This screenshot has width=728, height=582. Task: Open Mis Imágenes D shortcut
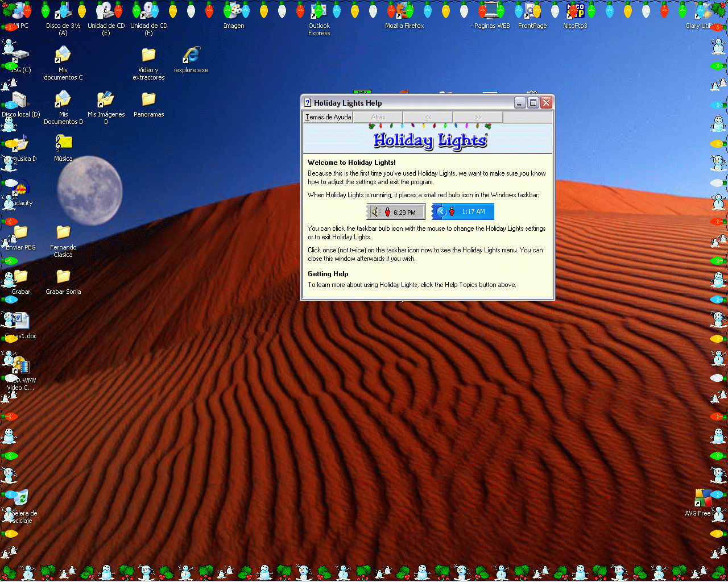click(x=106, y=99)
